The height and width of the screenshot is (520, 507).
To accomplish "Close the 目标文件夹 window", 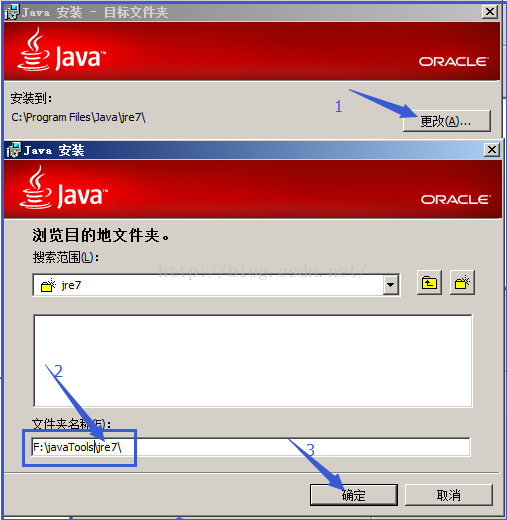I will tap(490, 12).
